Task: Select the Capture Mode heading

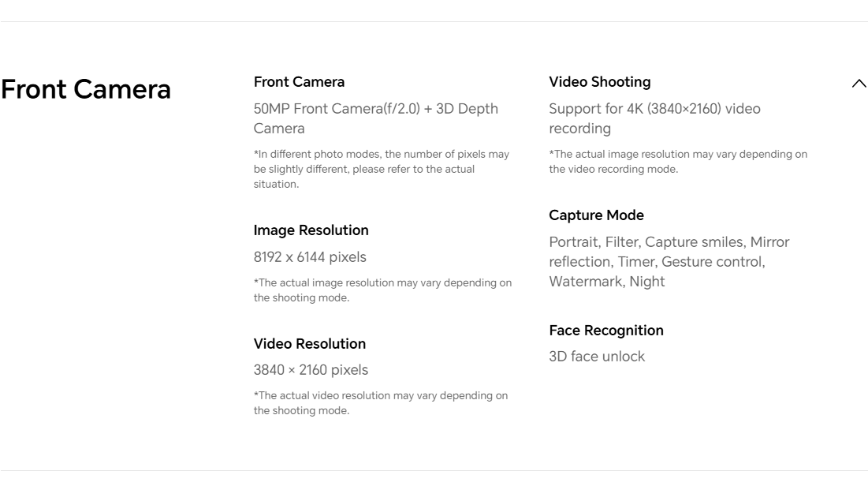Action: [596, 215]
